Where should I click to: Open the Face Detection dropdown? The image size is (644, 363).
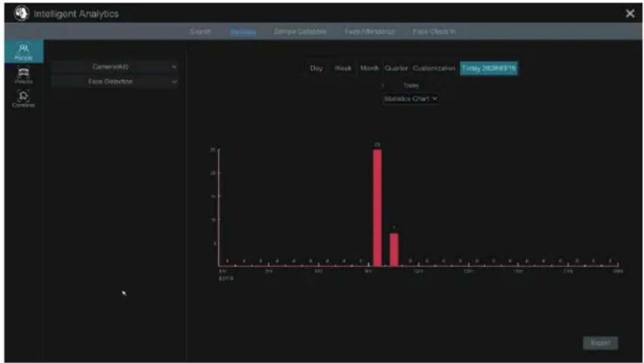pos(115,81)
